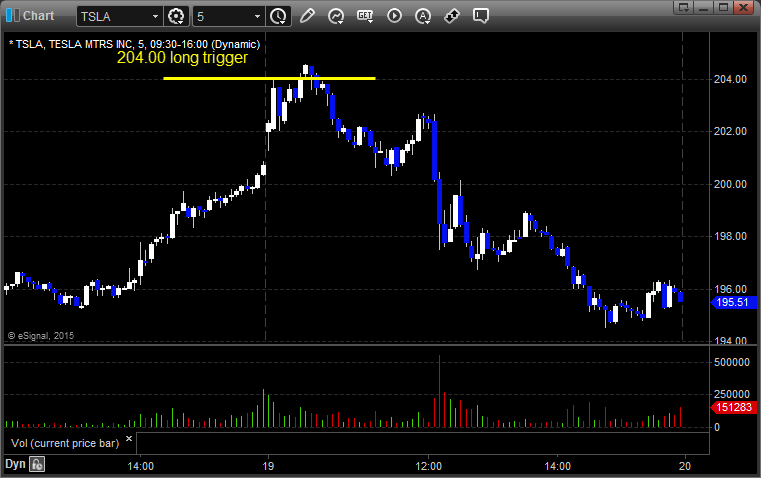Click the red 151283 volume marker
761x478 pixels.
(733, 407)
